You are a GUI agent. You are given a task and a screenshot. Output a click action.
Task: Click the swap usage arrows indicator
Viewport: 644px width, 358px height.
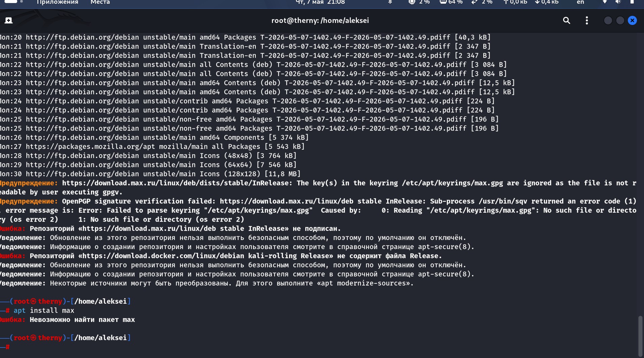tap(474, 2)
